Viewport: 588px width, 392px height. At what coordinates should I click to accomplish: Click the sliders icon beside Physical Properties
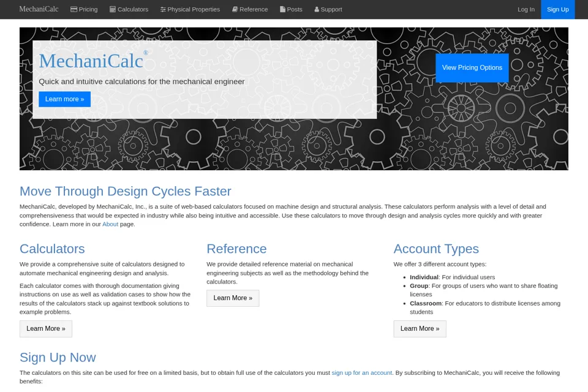[163, 9]
